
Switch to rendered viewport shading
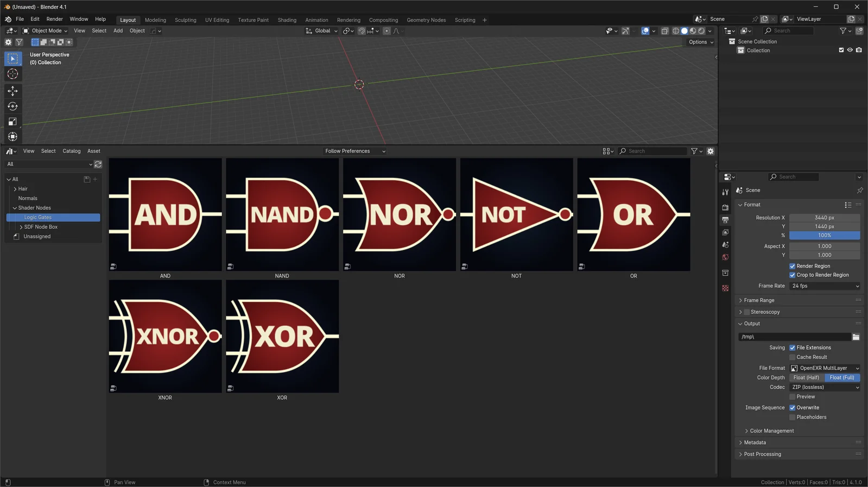pos(701,31)
